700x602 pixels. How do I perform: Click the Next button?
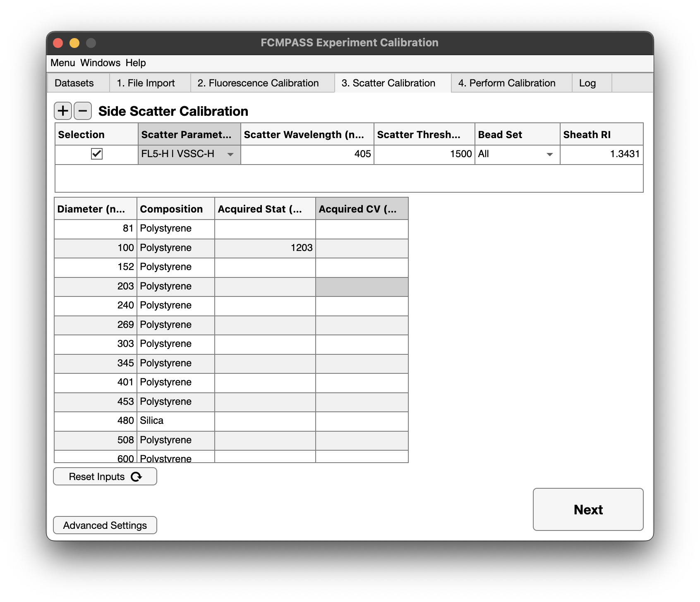pyautogui.click(x=588, y=509)
